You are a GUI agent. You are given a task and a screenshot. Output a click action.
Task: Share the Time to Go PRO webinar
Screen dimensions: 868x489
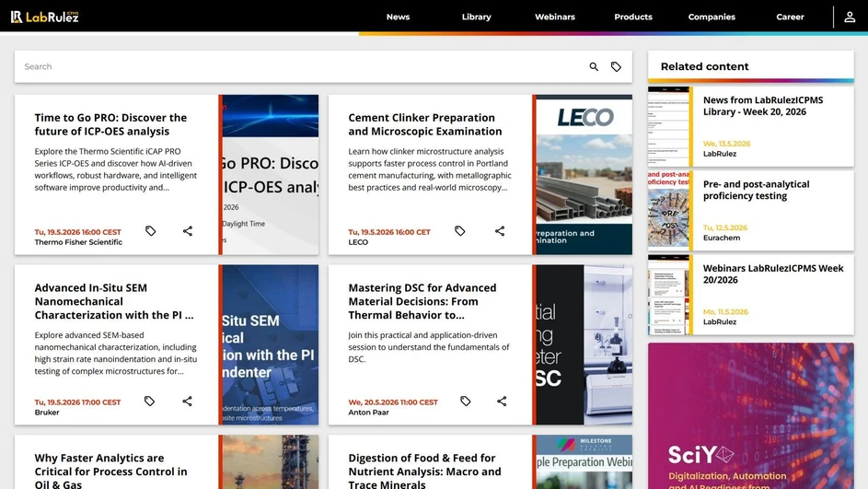tap(188, 231)
